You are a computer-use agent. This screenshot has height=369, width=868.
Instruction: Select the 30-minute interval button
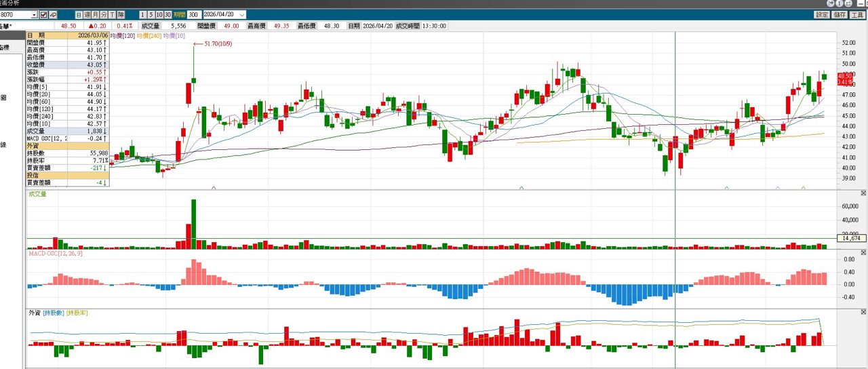click(167, 14)
